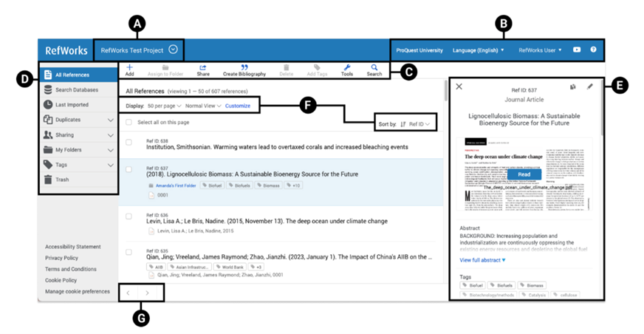644x334 pixels.
Task: Open the Sort by Ref ID dropdown
Action: [419, 124]
